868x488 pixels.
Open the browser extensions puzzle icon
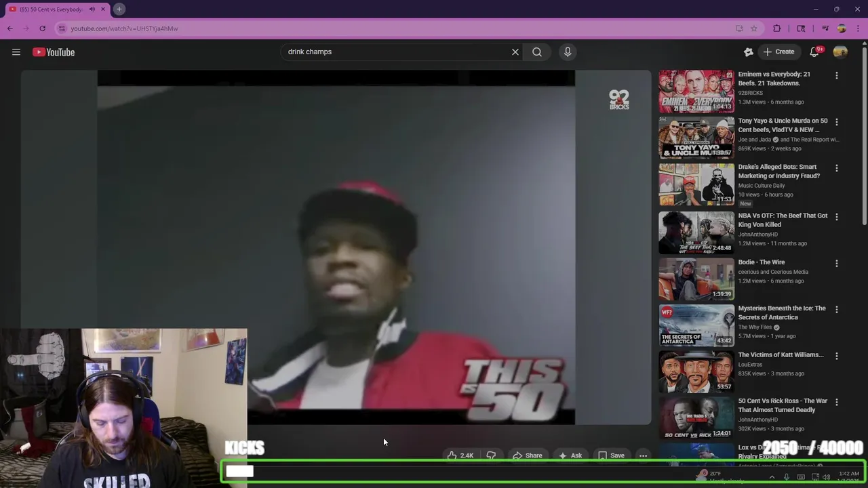click(x=777, y=28)
